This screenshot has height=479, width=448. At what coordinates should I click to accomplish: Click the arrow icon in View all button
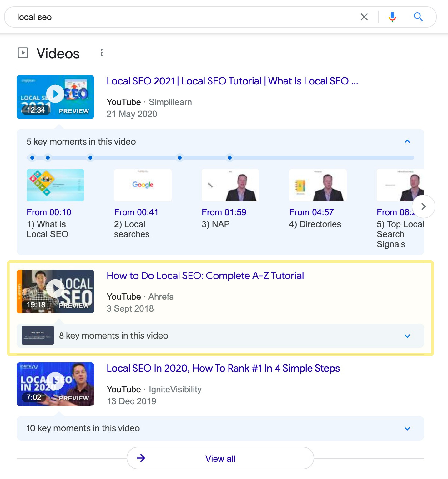(141, 458)
